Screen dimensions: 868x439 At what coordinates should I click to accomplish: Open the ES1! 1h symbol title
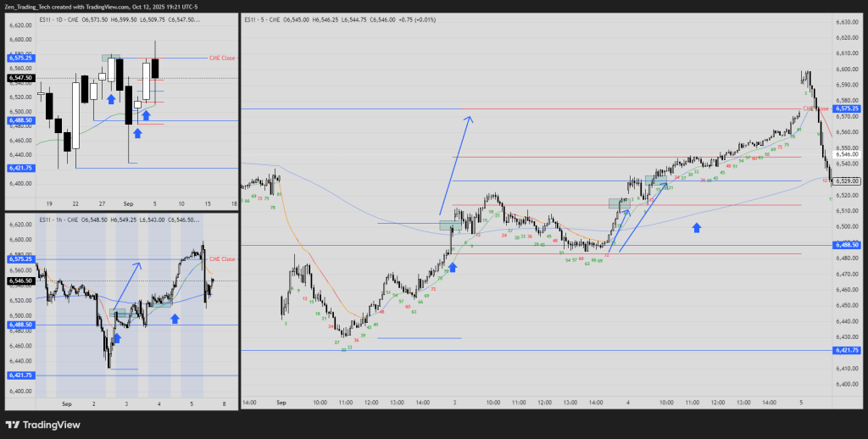(31, 220)
